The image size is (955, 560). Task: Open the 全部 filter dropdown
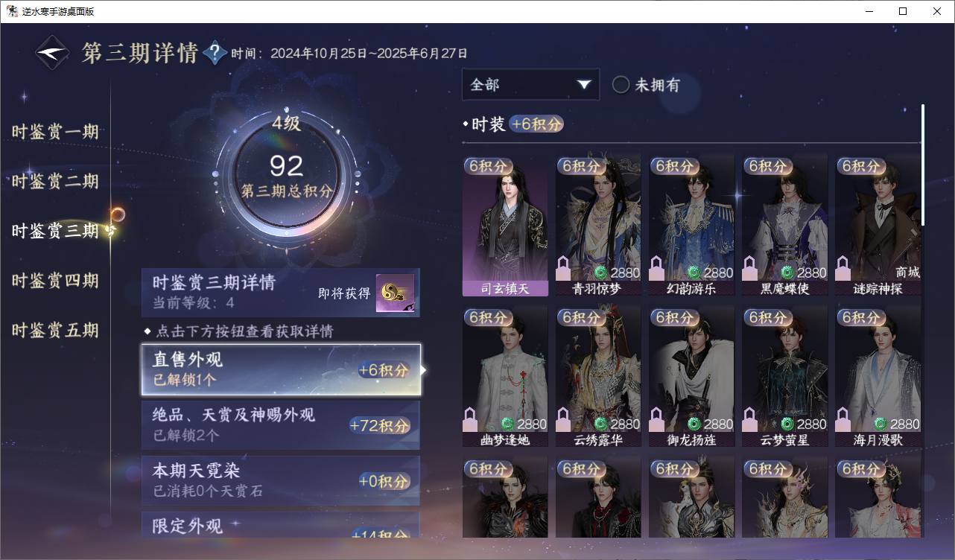530,85
